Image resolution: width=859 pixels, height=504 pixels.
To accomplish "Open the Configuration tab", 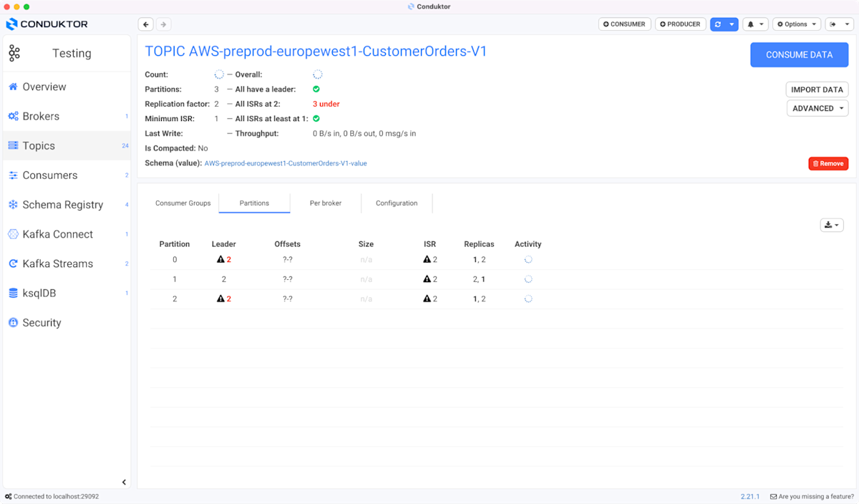I will (397, 203).
